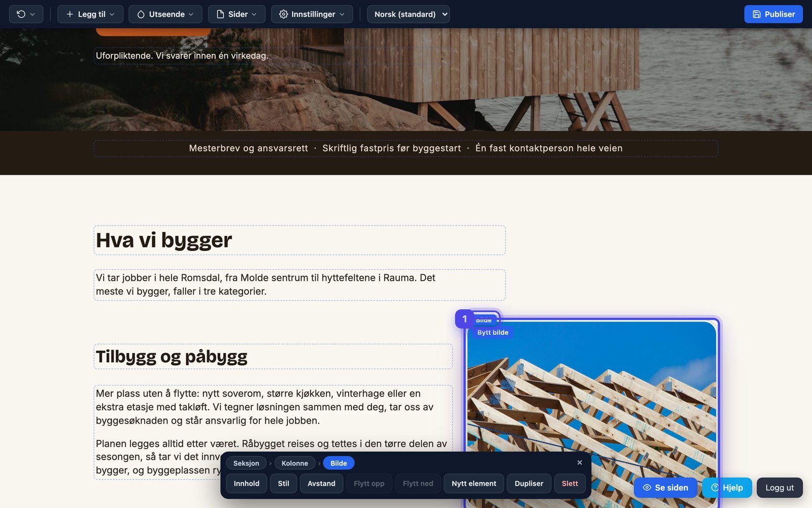Open the "Legg til" menu
Viewport: 812px width, 508px height.
click(x=90, y=14)
